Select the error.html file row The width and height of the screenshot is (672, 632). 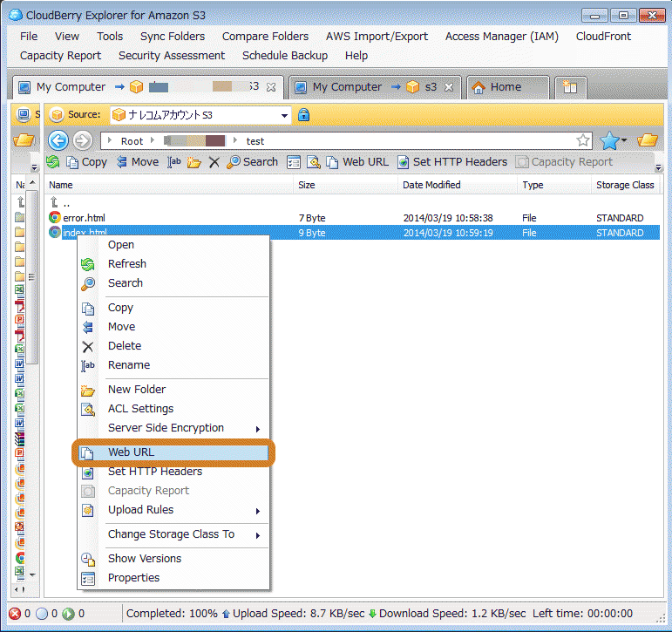[x=354, y=218]
